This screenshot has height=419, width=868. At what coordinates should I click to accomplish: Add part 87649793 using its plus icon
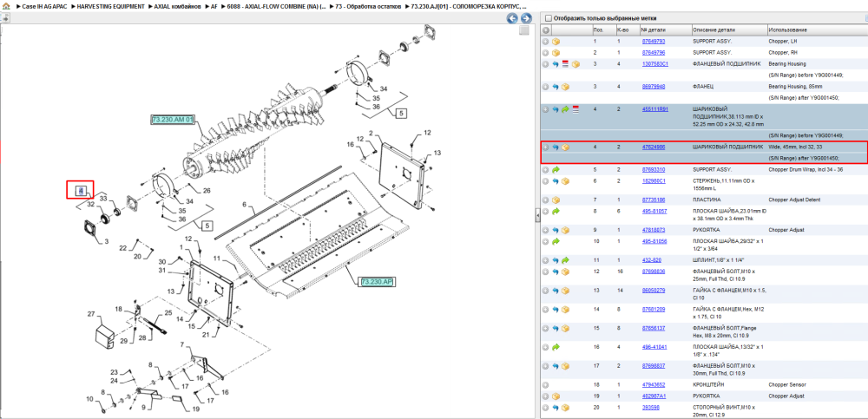546,42
